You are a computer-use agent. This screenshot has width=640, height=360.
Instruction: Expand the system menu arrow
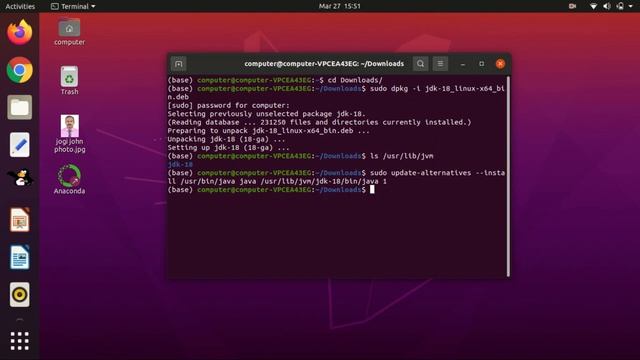tap(631, 7)
